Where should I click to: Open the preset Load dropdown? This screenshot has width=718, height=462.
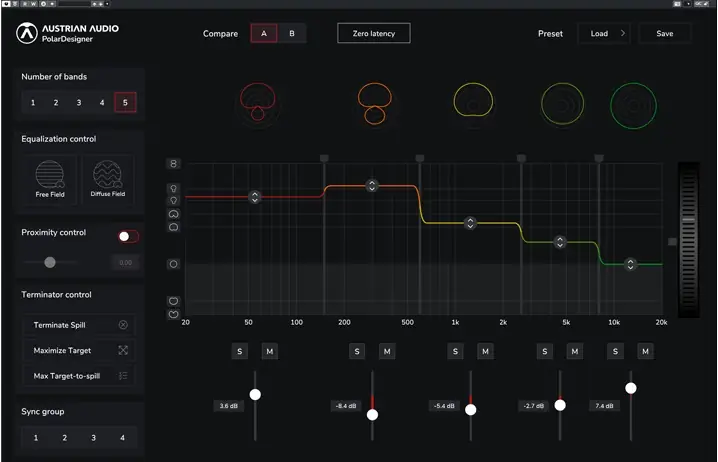click(x=603, y=34)
